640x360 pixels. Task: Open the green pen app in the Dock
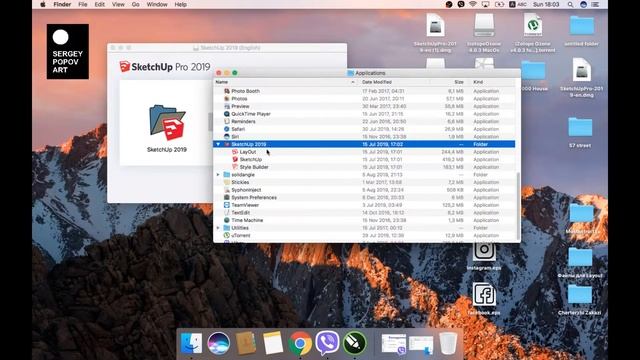click(354, 343)
